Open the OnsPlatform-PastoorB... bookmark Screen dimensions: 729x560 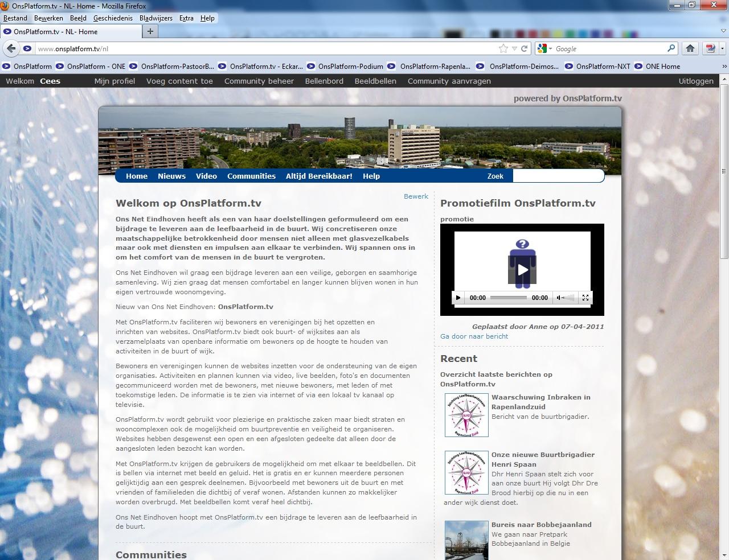[x=172, y=67]
